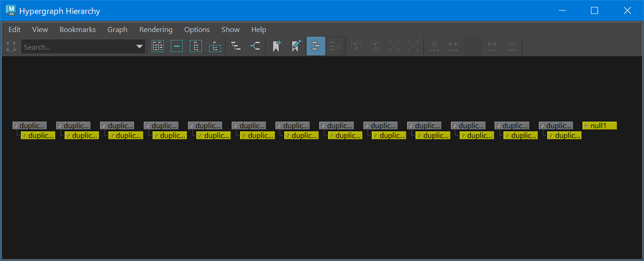Open the Show menu

click(x=231, y=29)
